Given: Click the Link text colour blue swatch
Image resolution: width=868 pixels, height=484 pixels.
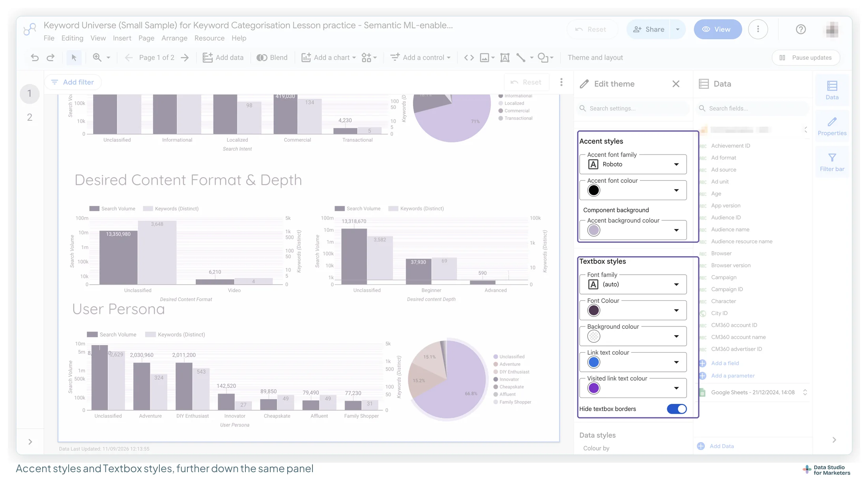Looking at the screenshot, I should click(x=593, y=362).
